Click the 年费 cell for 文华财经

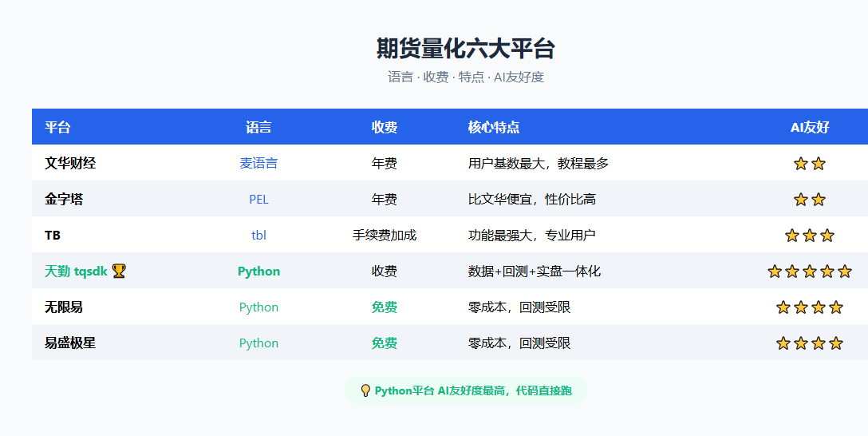pos(385,163)
